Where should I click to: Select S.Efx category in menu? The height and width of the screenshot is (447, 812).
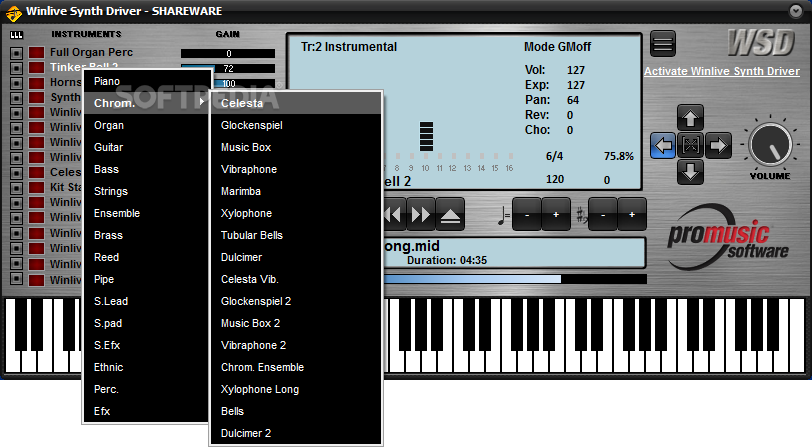coord(146,345)
